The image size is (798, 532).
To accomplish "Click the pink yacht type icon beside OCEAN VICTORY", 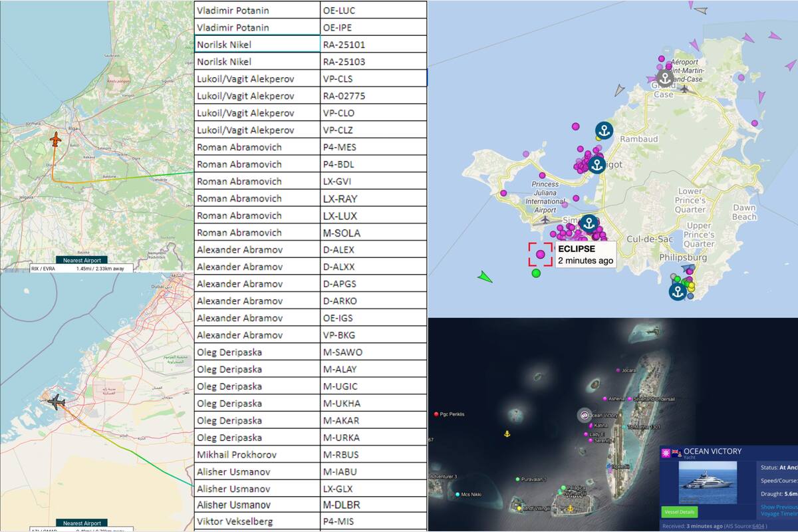I will [665, 454].
